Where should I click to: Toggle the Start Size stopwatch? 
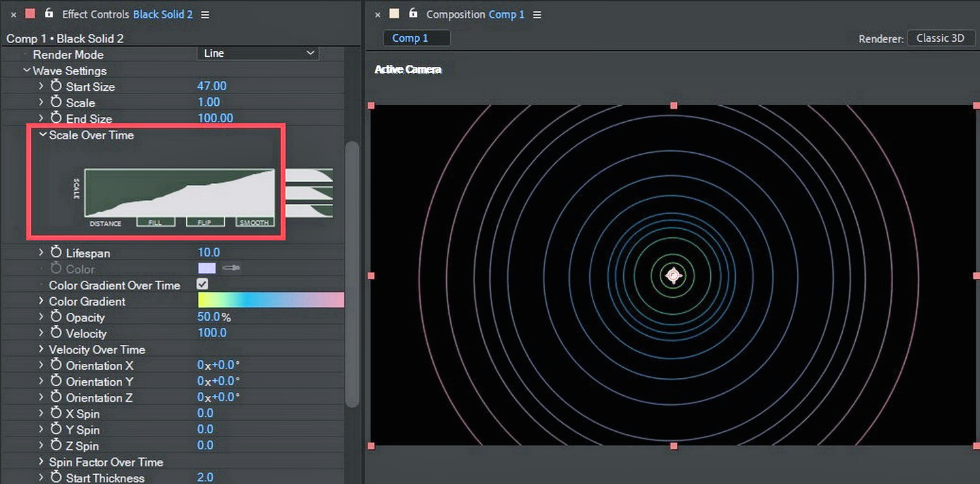[56, 86]
